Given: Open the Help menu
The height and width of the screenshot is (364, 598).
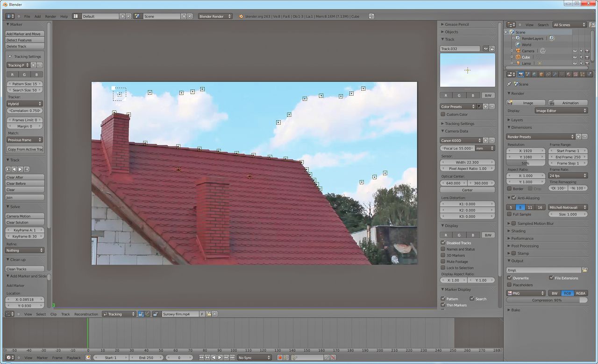Looking at the screenshot, I should 64,16.
